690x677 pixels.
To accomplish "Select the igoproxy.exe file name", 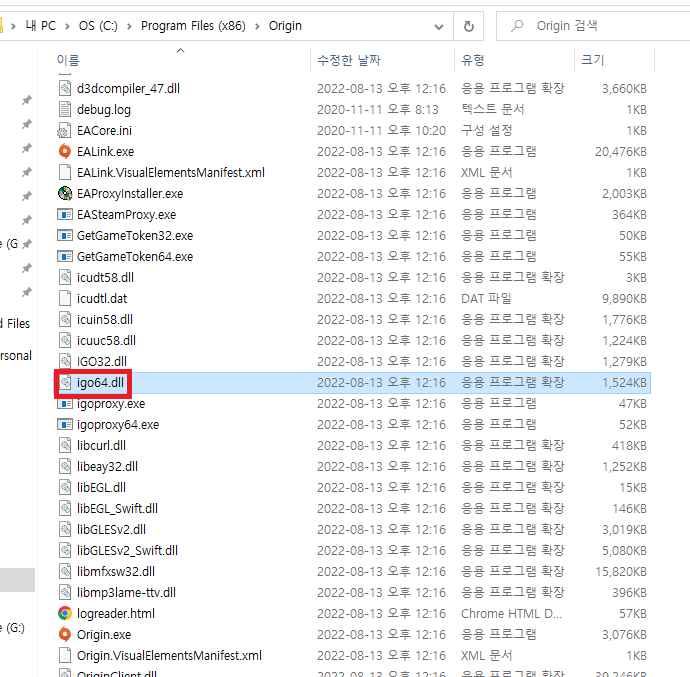I will coord(111,404).
